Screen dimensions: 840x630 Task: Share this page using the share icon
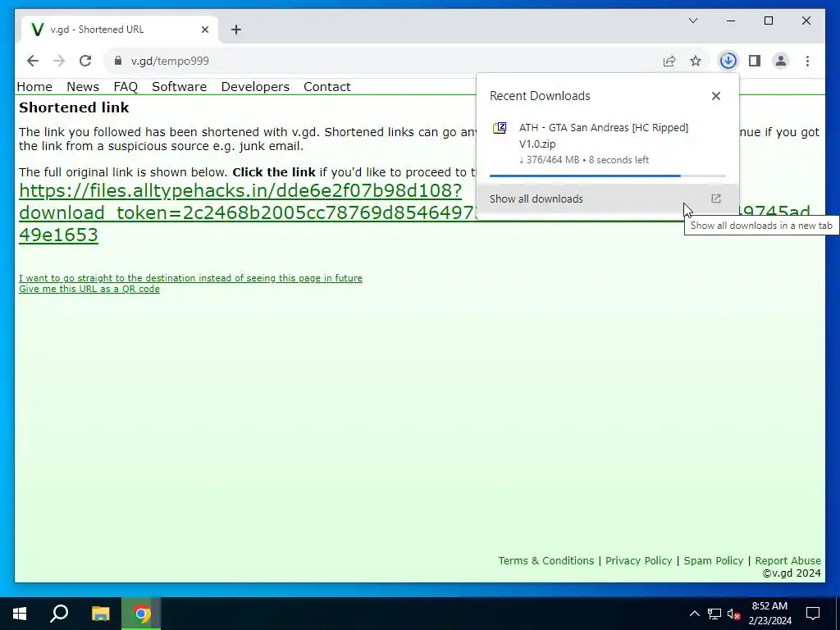[669, 61]
